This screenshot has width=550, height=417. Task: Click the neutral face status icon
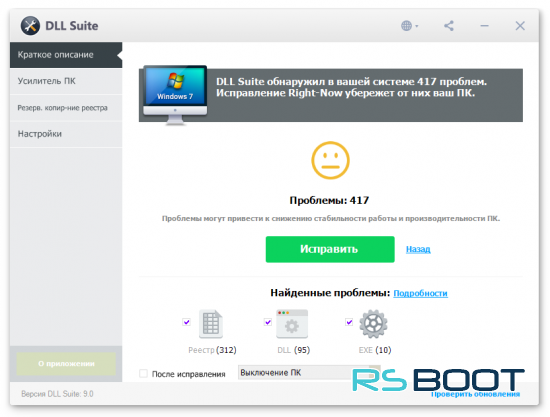tap(330, 160)
